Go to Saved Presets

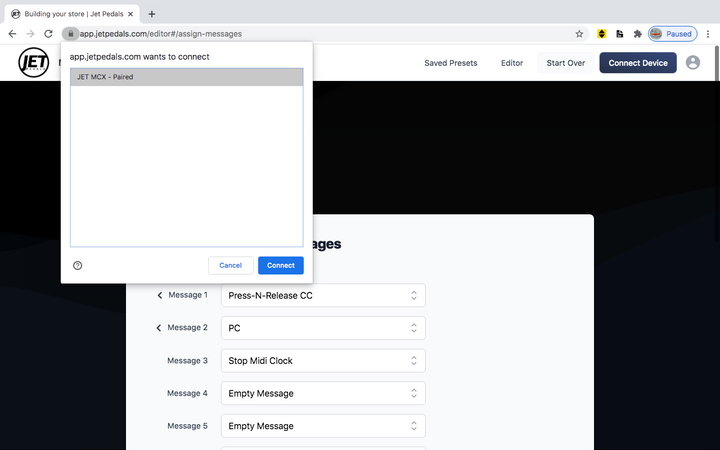pyautogui.click(x=450, y=63)
